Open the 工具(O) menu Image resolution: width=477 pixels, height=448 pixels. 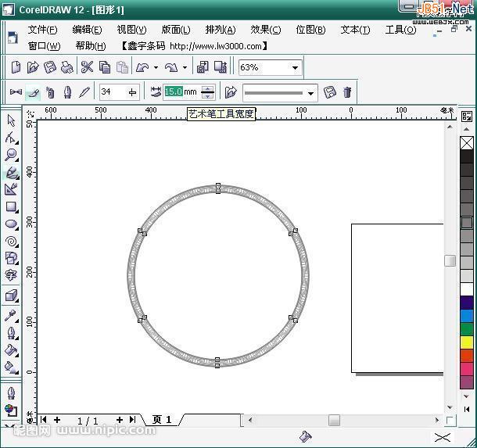pyautogui.click(x=400, y=30)
